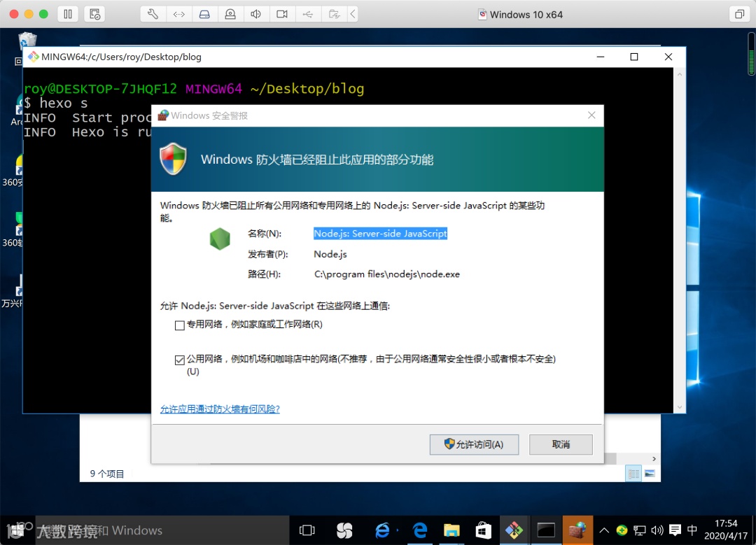Minimize the MINGW64 terminal window
The image size is (756, 545).
point(601,57)
